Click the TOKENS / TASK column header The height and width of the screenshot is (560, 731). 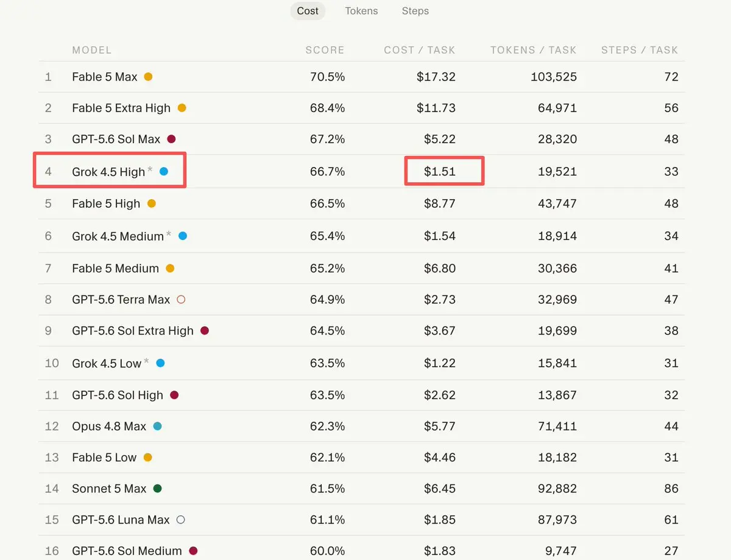[x=534, y=50]
